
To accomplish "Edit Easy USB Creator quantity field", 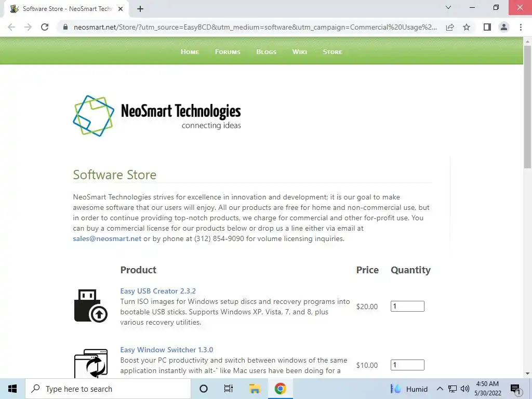I will pos(407,306).
